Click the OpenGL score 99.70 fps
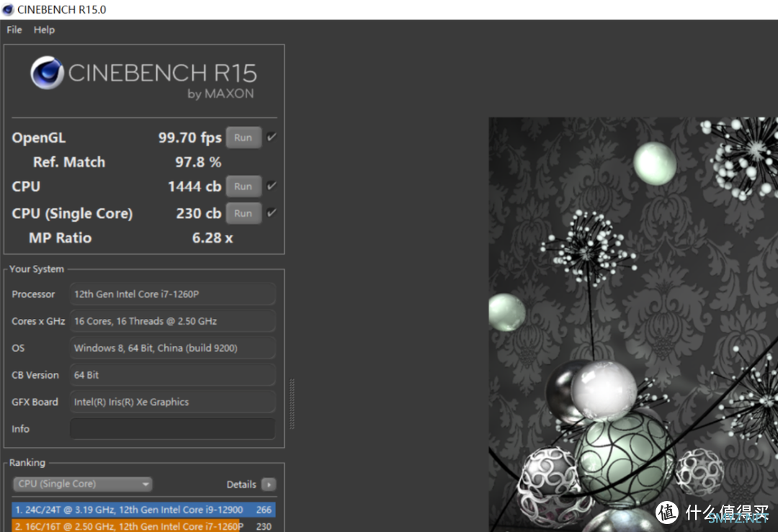778x532 pixels. pos(190,137)
